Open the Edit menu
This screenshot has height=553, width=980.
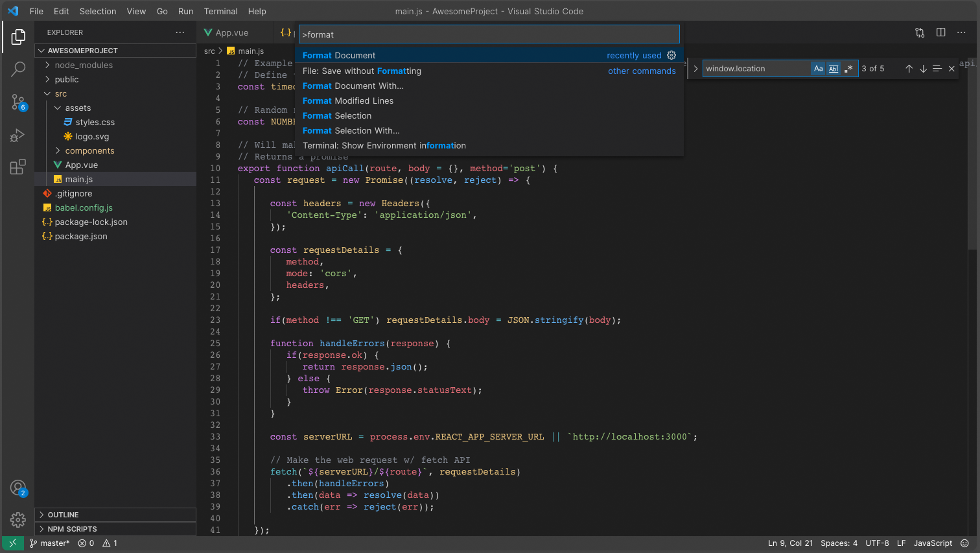click(62, 11)
